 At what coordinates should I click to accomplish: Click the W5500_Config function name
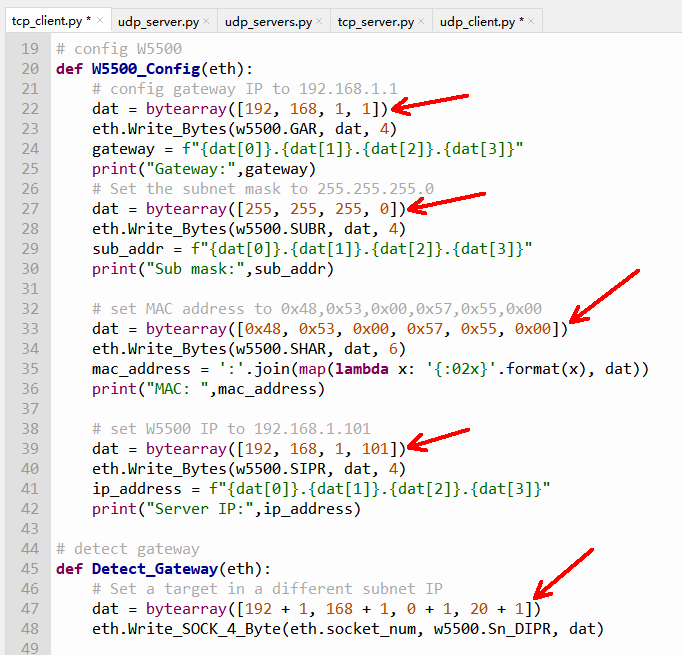tap(146, 69)
